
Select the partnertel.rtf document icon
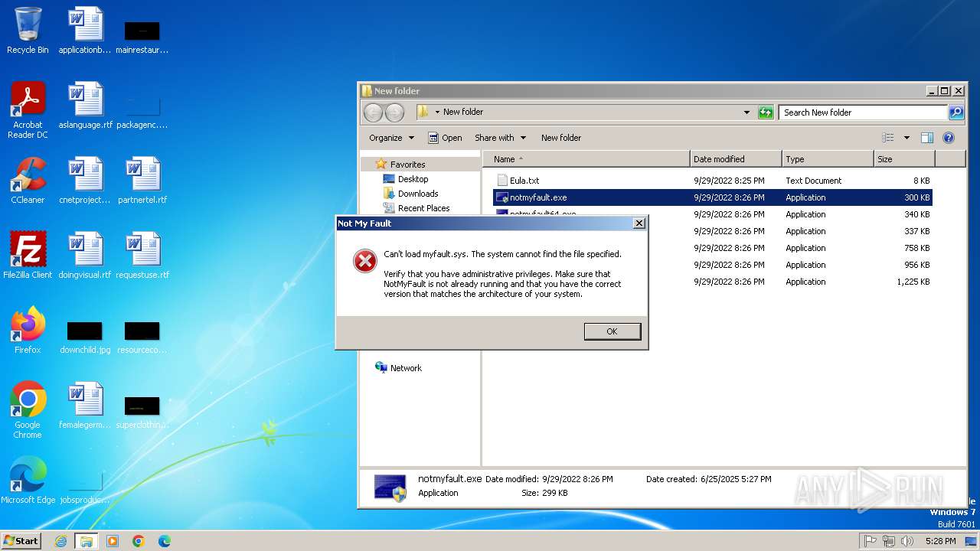pyautogui.click(x=142, y=181)
